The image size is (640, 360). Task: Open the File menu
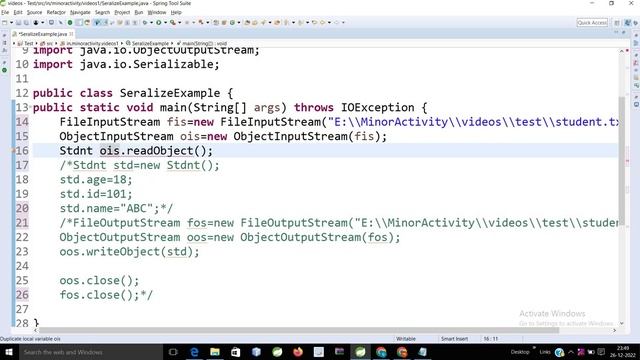click(5, 12)
